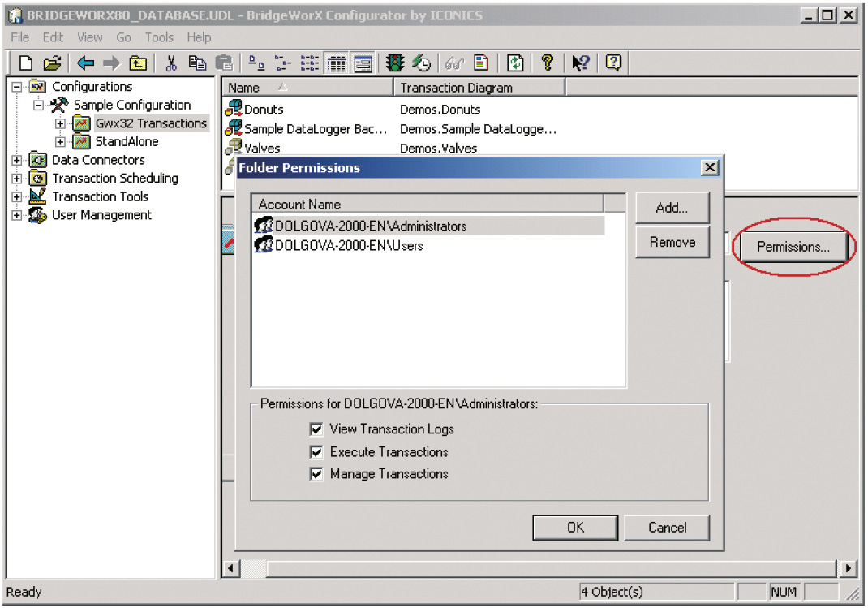The width and height of the screenshot is (868, 608).
Task: Switch to List view icon
Action: (309, 63)
